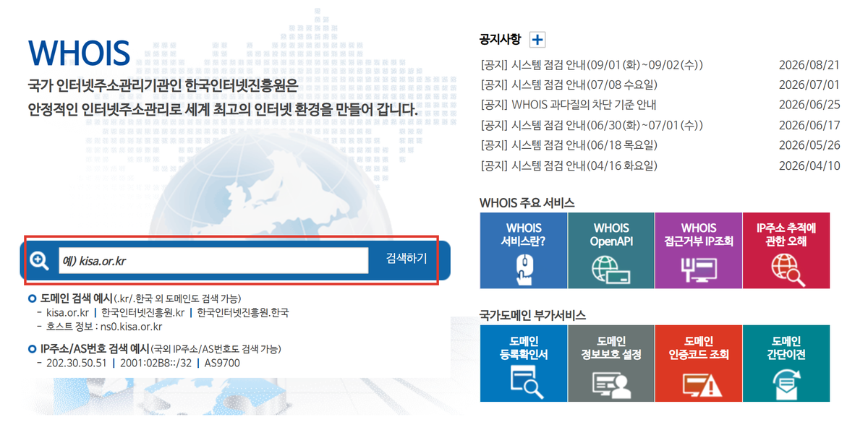Click the 국가도메인 부가서비스 heading

tap(532, 315)
